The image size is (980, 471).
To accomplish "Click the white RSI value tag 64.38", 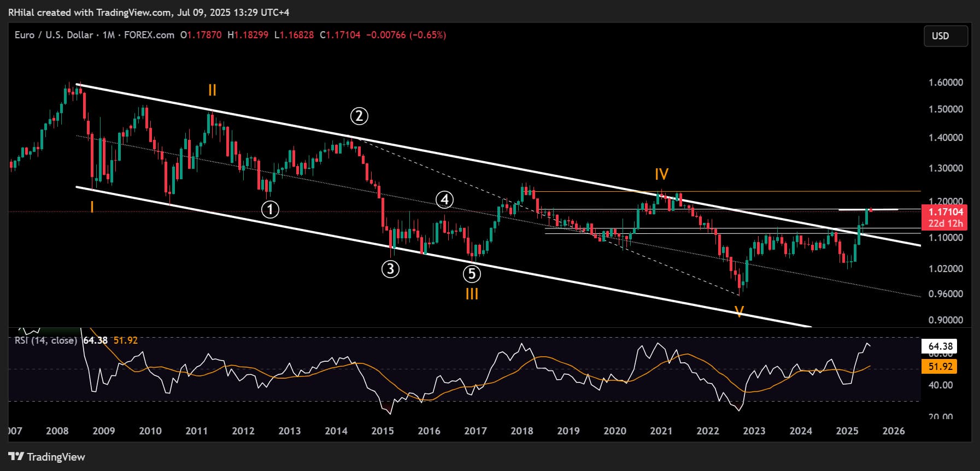I will pyautogui.click(x=940, y=346).
